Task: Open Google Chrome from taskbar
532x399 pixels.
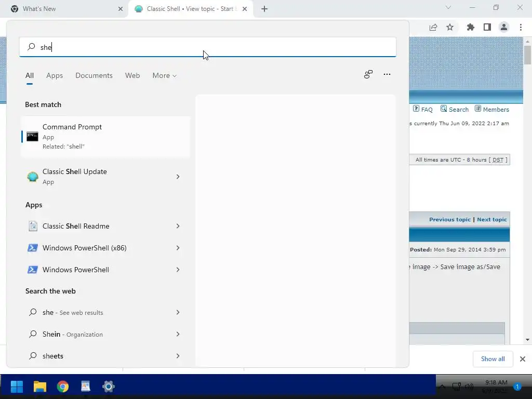Action: pyautogui.click(x=63, y=387)
